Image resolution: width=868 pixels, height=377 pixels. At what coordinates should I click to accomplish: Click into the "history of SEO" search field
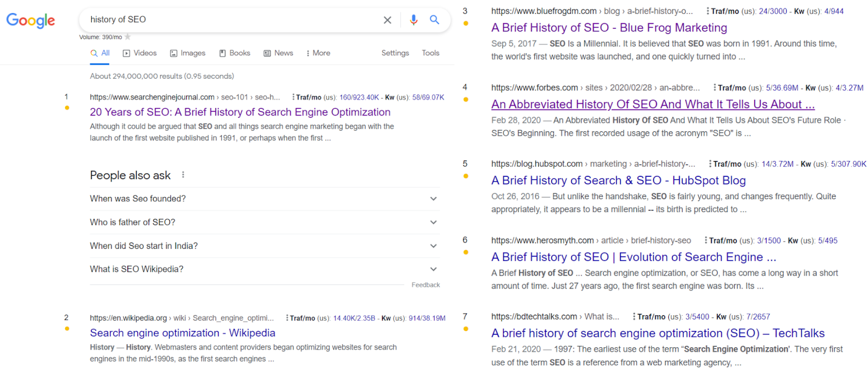pos(228,20)
